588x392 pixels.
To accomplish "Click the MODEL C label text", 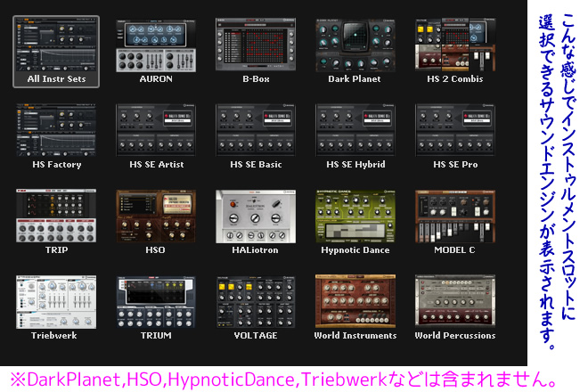I will click(454, 250).
